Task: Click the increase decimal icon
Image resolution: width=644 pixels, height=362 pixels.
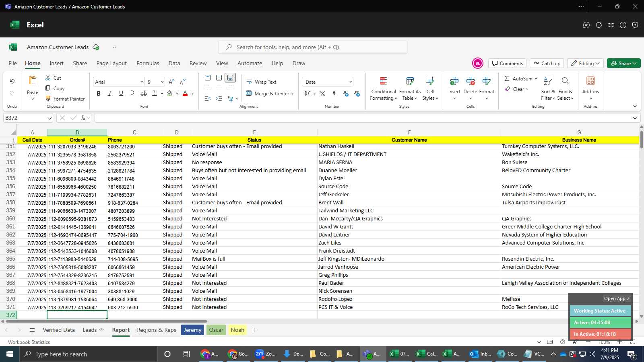Action: tap(346, 93)
